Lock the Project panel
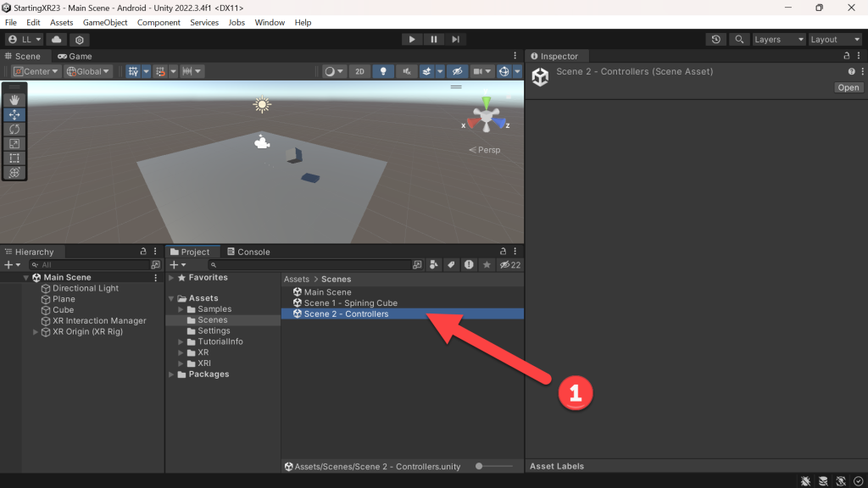 pos(503,251)
